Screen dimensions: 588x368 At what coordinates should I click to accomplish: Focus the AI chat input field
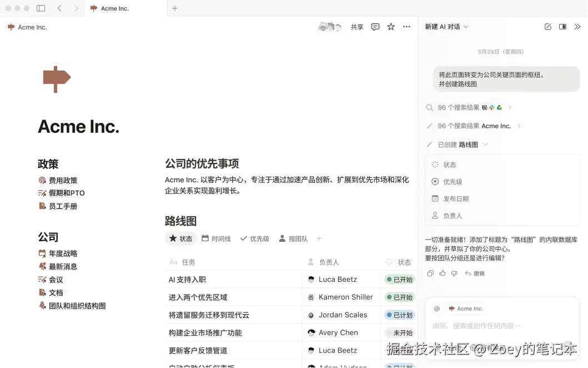(x=502, y=326)
